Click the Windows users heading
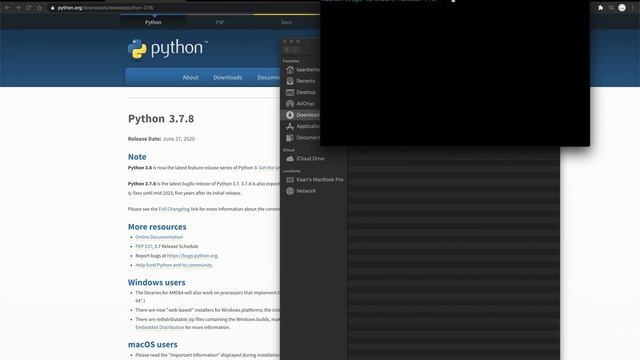 [156, 282]
